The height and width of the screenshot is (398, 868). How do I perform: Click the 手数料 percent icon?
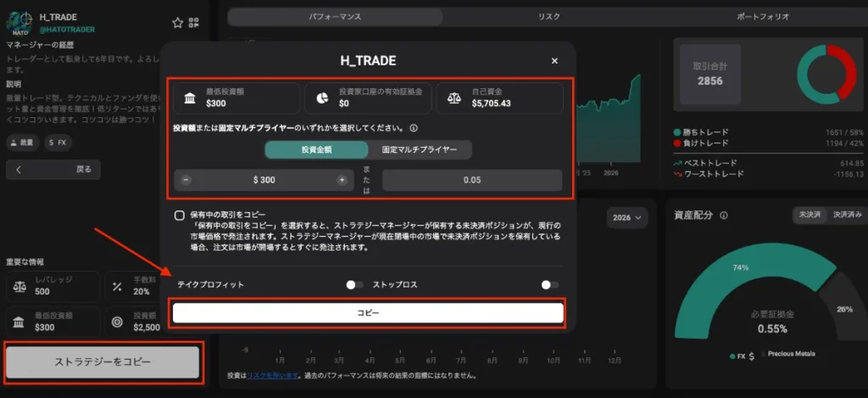(x=117, y=287)
